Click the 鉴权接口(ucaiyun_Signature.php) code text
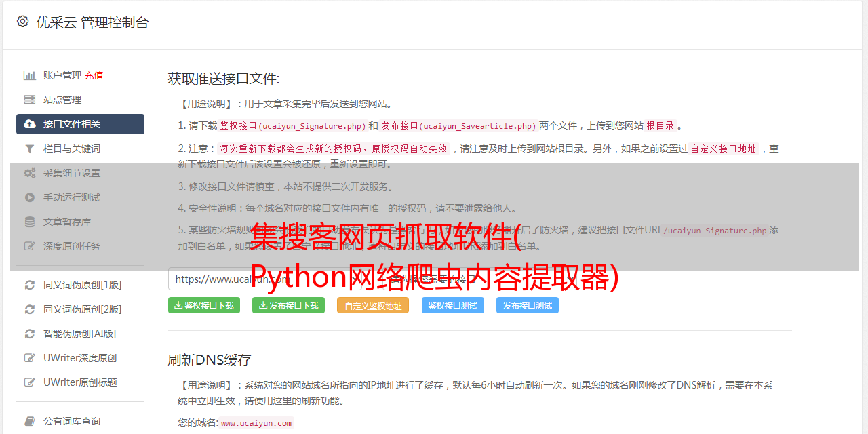The width and height of the screenshot is (868, 434). click(293, 125)
